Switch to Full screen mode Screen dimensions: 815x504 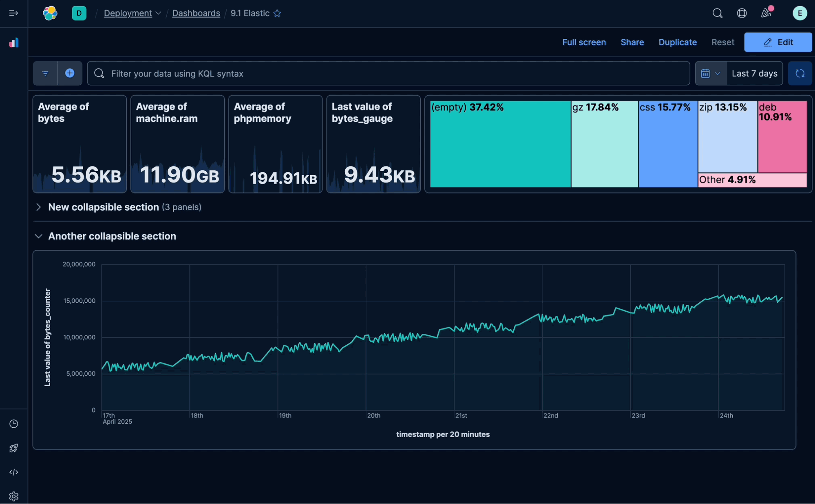(584, 42)
